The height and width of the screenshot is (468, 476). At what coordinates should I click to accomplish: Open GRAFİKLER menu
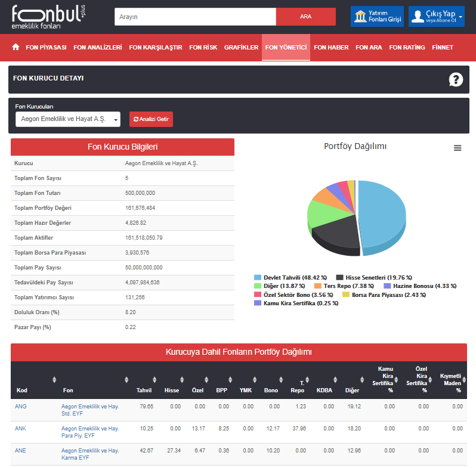click(x=241, y=47)
